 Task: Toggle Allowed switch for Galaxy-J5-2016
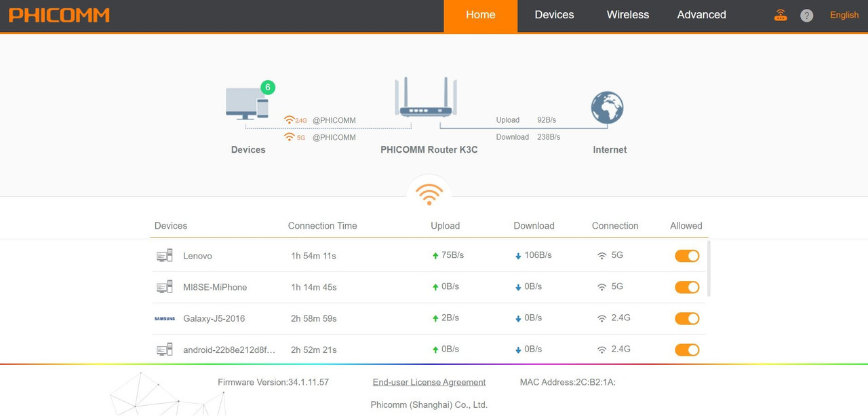tap(687, 318)
